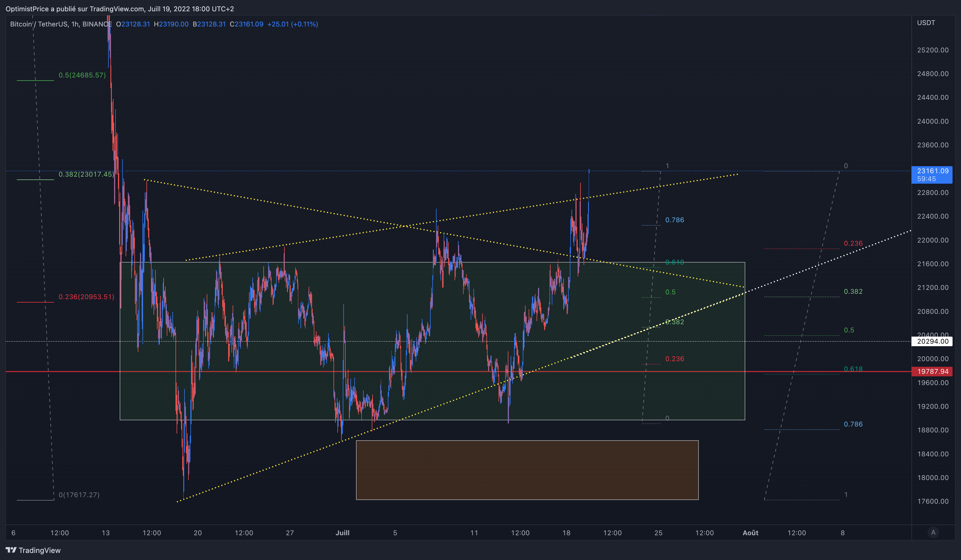Select the red price label 19787.94
The image size is (961, 560).
coord(932,372)
